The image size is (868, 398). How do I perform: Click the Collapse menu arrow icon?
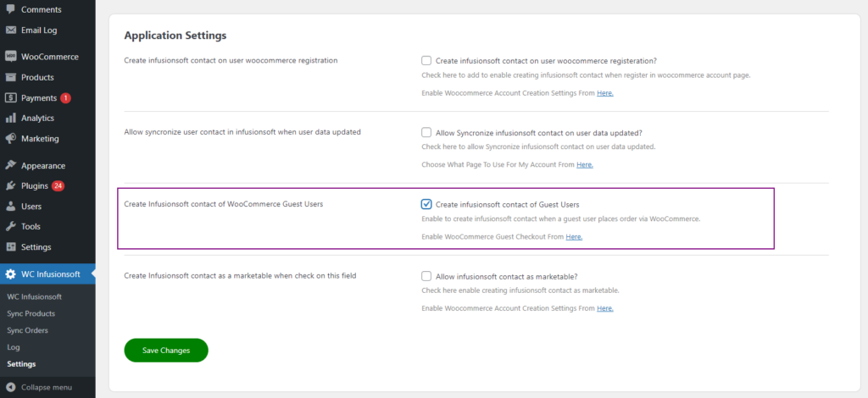10,387
